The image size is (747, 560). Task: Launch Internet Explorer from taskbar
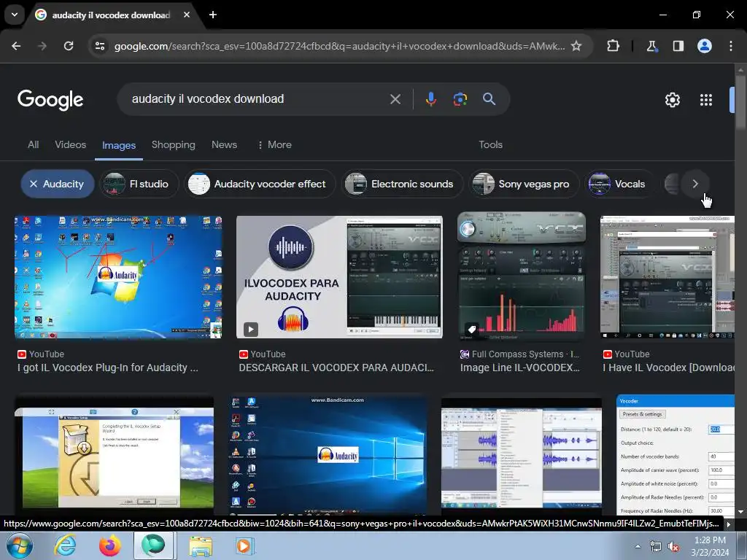tap(65, 545)
